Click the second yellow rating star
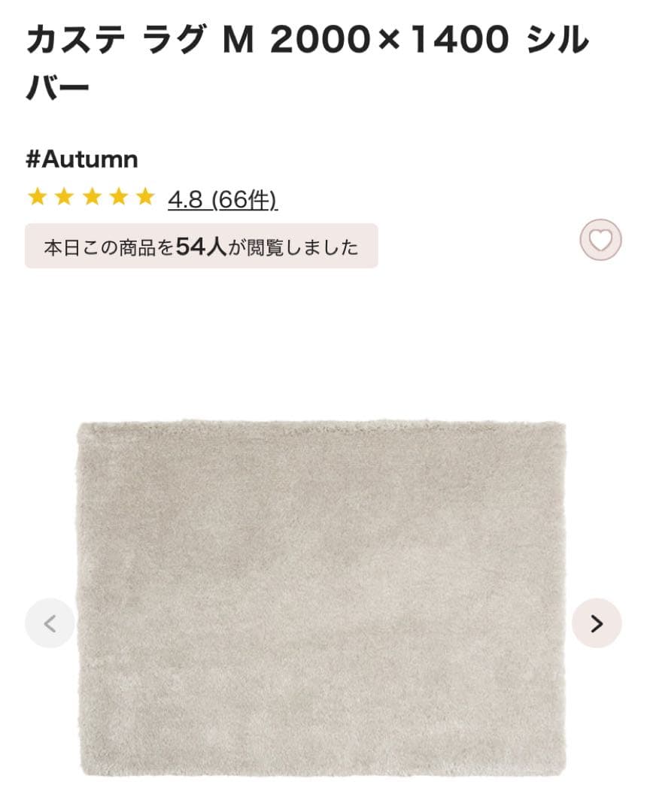 pos(64,197)
